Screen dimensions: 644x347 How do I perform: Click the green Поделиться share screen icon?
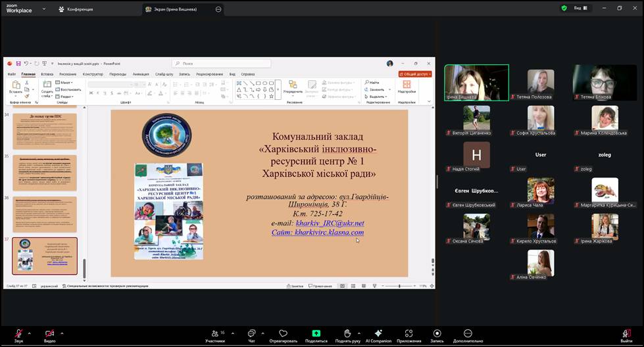point(316,334)
